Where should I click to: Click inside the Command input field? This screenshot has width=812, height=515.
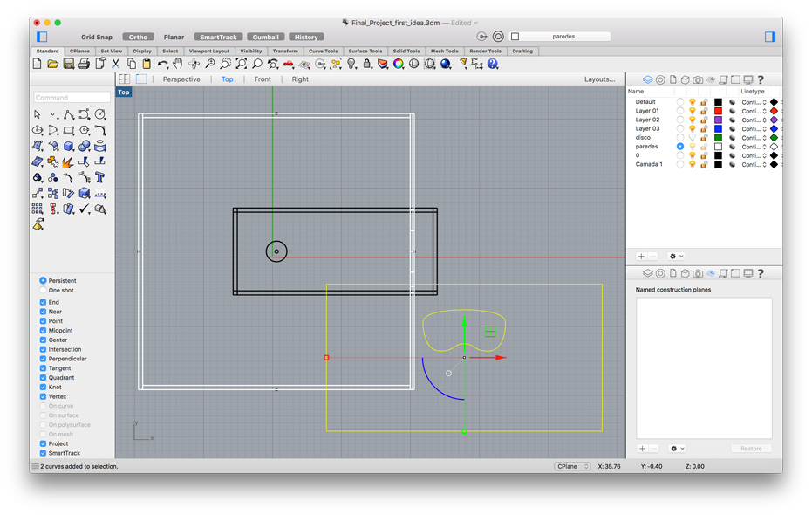72,98
